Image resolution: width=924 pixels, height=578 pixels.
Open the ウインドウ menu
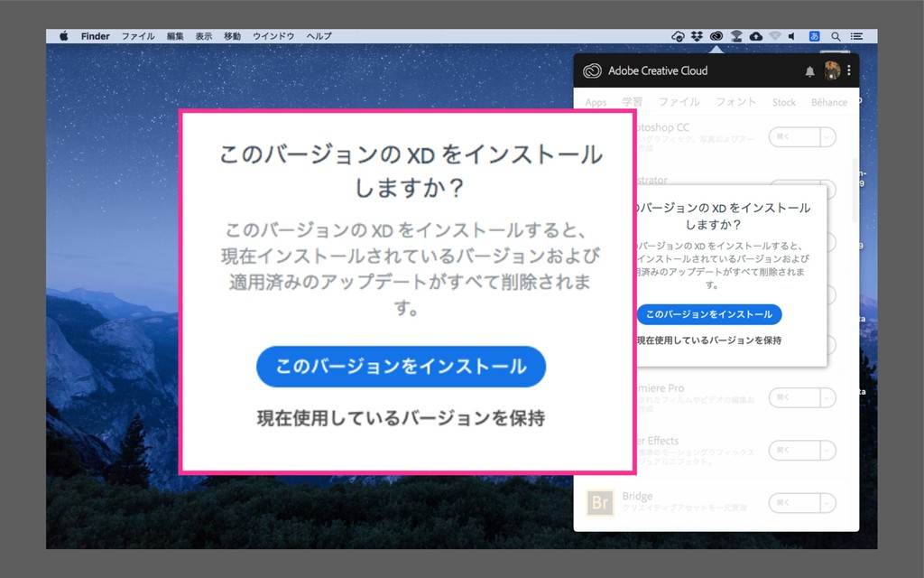[273, 36]
